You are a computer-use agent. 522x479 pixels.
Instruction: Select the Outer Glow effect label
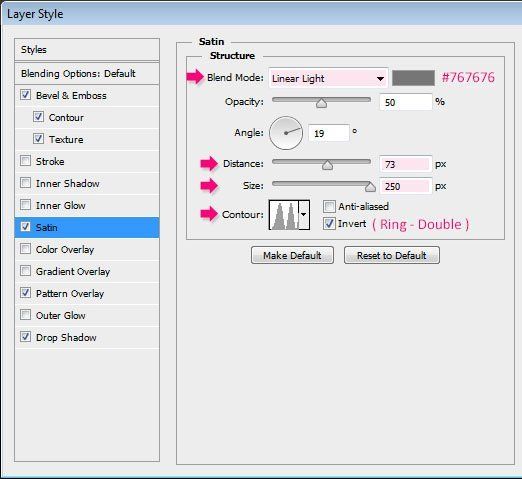tap(61, 315)
